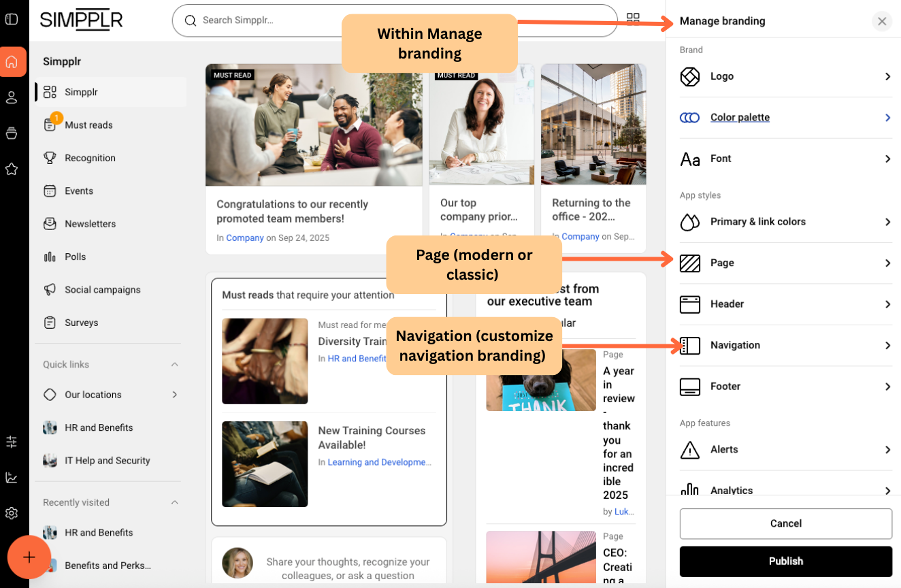The width and height of the screenshot is (901, 588).
Task: Click the Cancel button
Action: click(785, 523)
